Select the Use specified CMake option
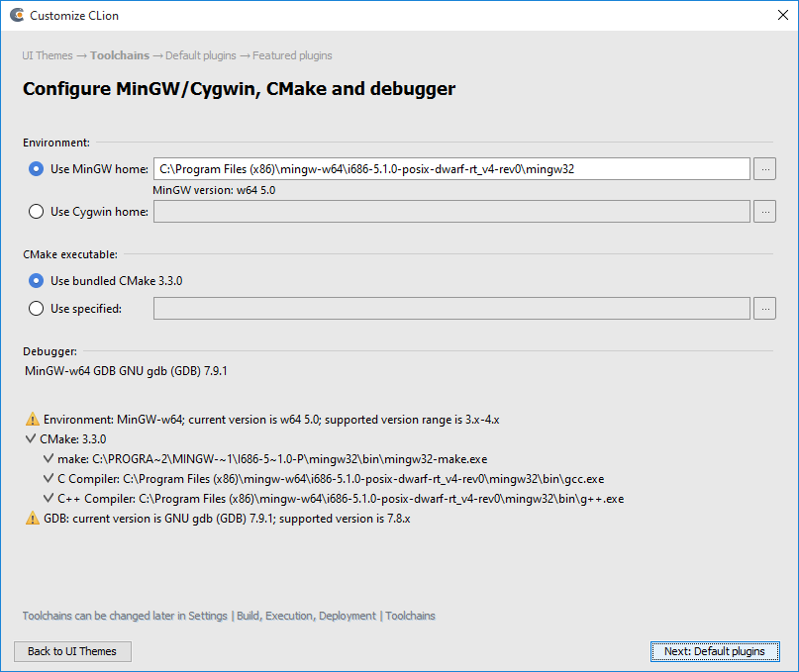The width and height of the screenshot is (799, 672). click(x=37, y=309)
